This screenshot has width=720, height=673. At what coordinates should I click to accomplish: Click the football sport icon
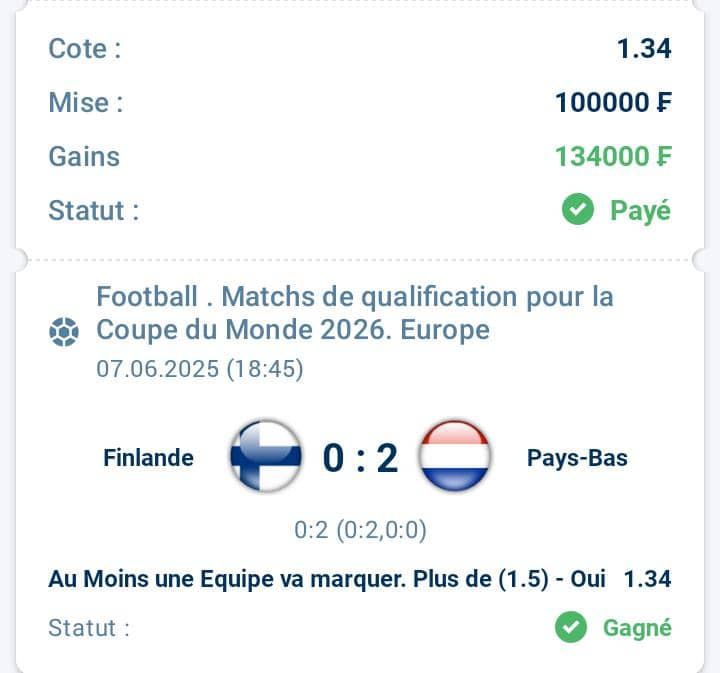pos(64,331)
